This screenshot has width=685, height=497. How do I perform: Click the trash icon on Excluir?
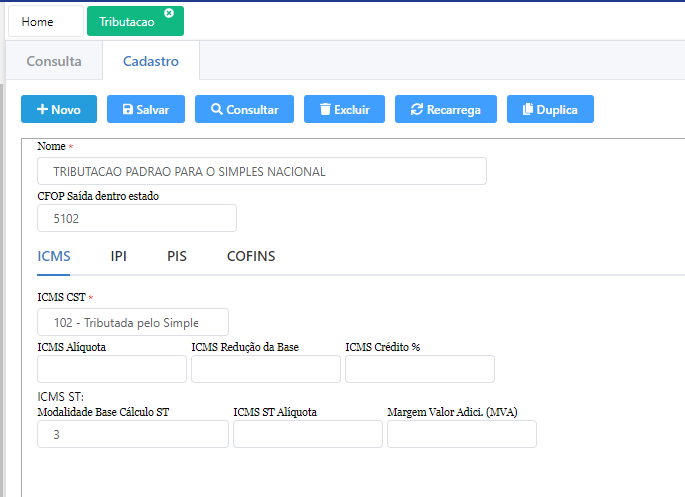coord(324,109)
